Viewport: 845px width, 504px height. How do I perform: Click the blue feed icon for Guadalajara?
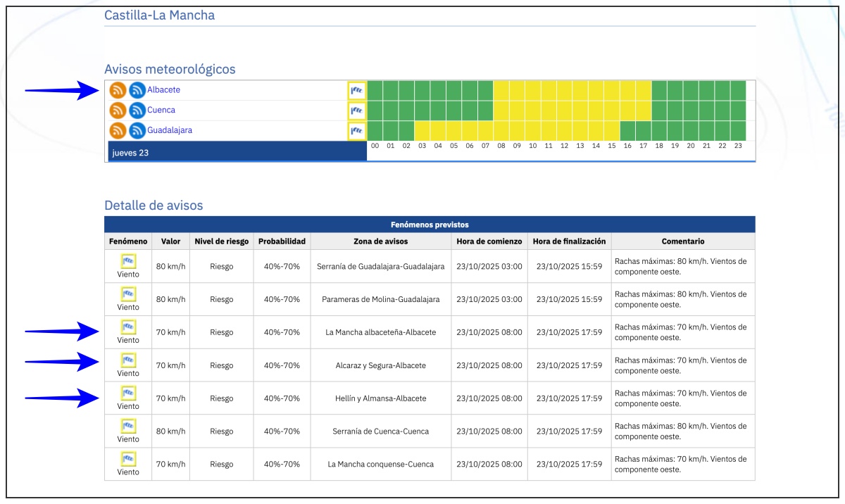pyautogui.click(x=137, y=131)
